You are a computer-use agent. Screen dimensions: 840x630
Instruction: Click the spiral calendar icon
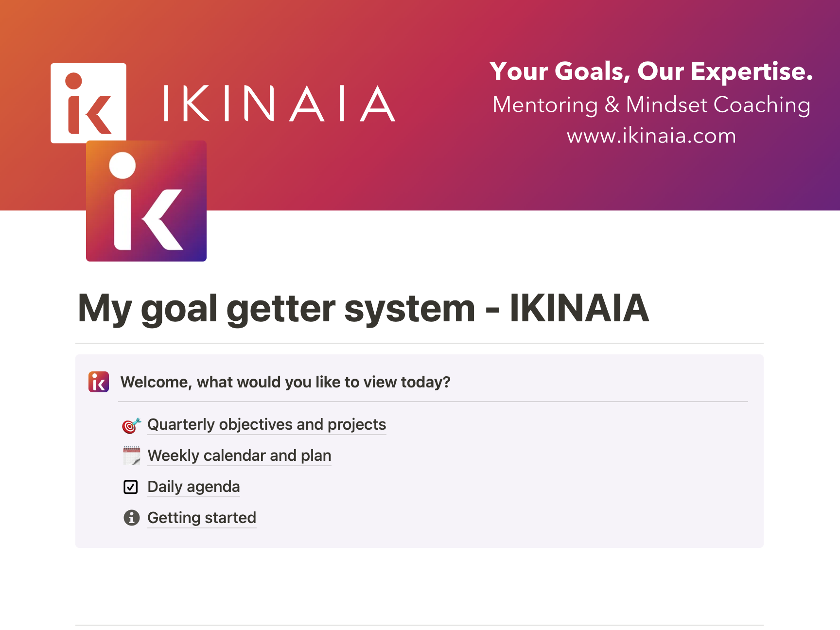(131, 456)
